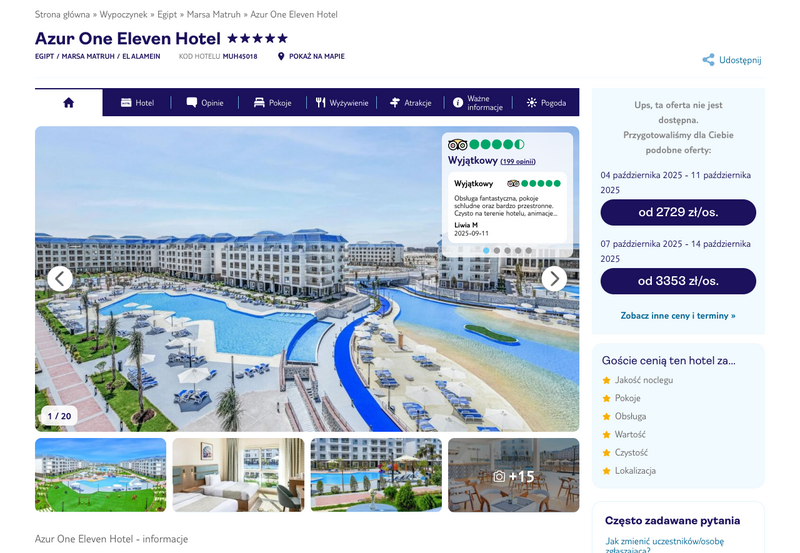Open the Hotel tab

click(137, 103)
